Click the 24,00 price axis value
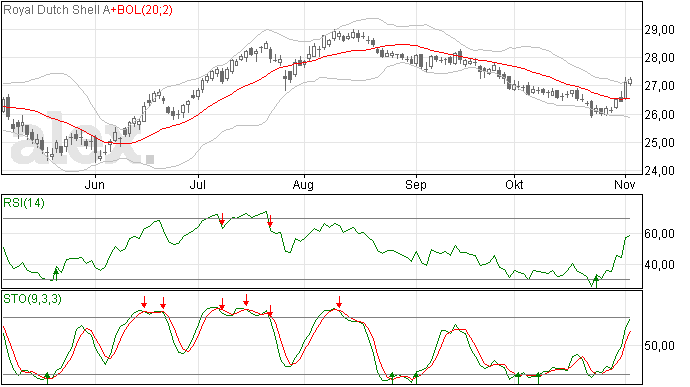The image size is (690, 387). [x=660, y=171]
